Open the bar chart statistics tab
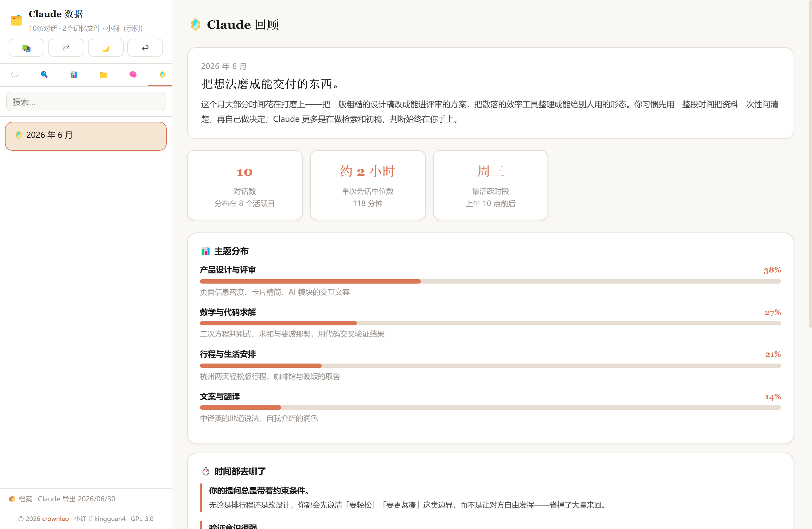 pos(74,75)
